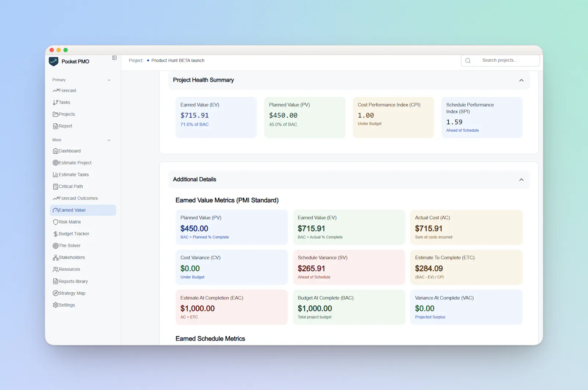Collapse the sidebar with the panel icon
The height and width of the screenshot is (390, 588).
114,58
